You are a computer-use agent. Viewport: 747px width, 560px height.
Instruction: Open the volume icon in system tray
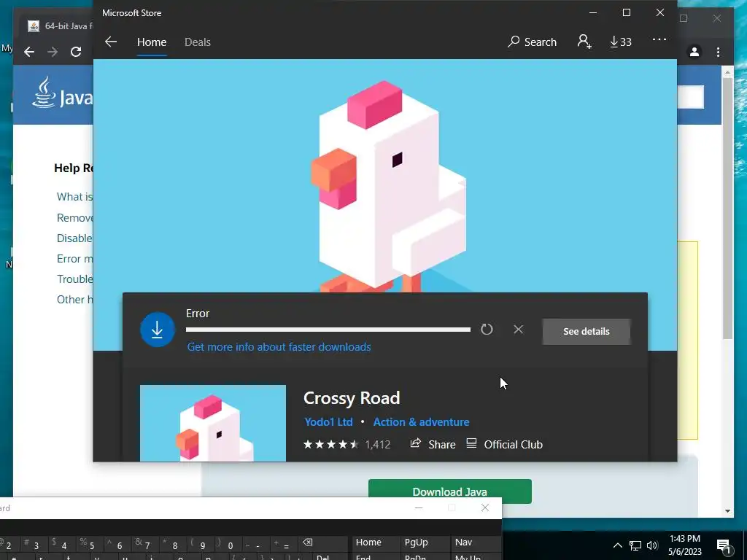tap(652, 545)
